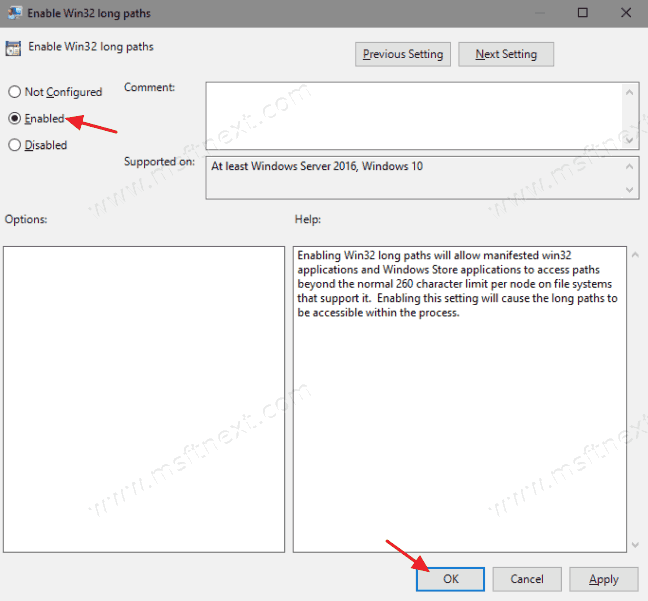Click inside the Comment text box

[414, 106]
